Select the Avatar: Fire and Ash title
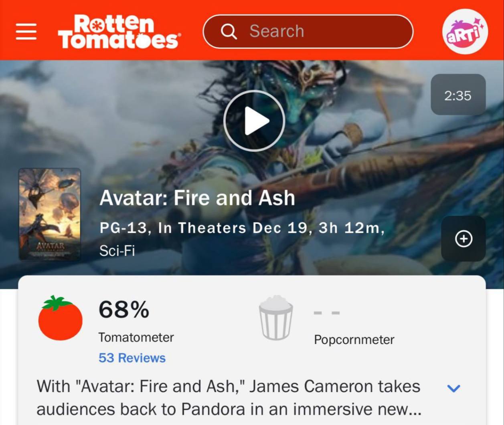Viewport: 504px width, 425px height. [x=197, y=197]
